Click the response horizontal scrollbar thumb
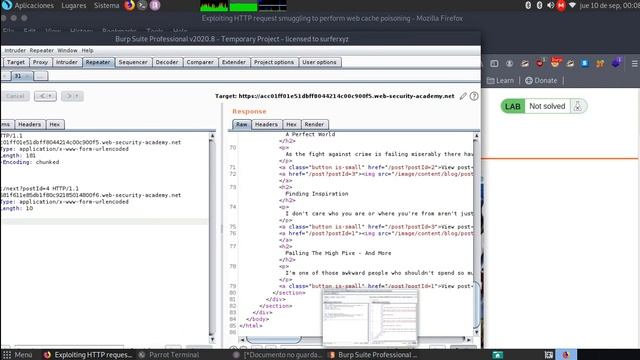Viewport: 640px width, 360px height. [x=273, y=340]
